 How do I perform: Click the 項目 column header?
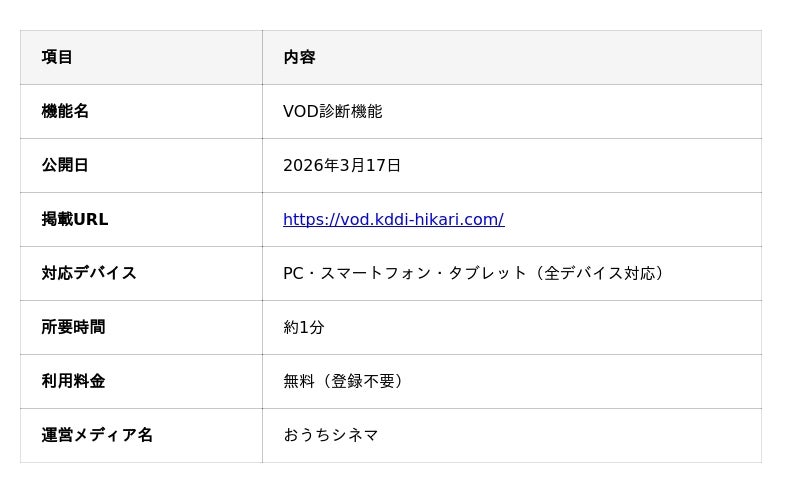click(x=57, y=57)
